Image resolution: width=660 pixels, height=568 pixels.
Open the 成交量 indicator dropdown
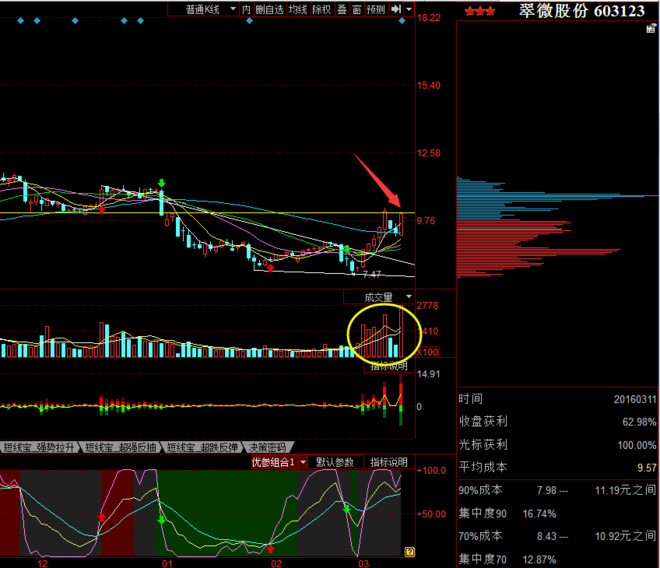coord(379,297)
